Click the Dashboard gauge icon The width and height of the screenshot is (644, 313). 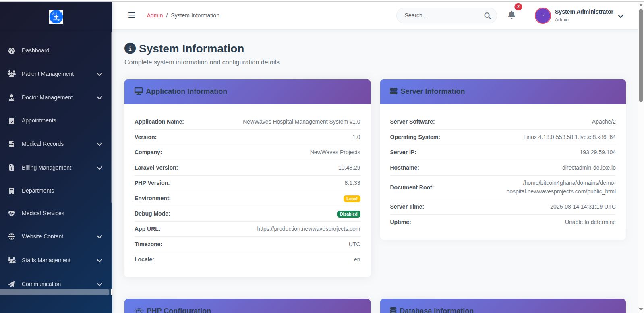click(12, 51)
